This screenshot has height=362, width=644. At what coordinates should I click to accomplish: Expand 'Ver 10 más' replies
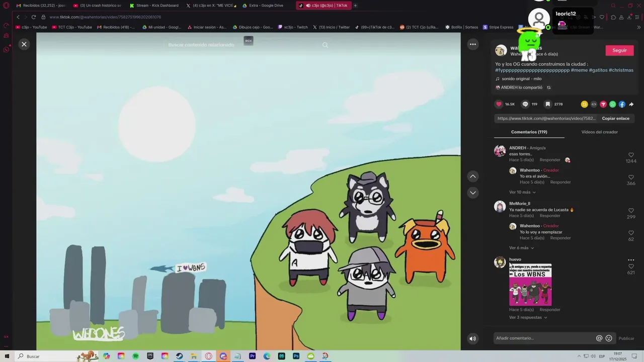click(x=522, y=192)
